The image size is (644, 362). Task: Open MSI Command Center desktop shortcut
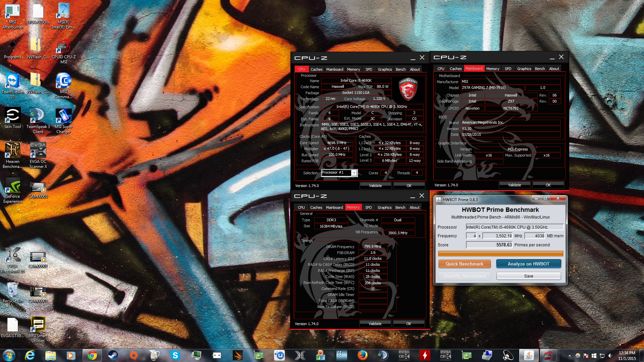tap(63, 86)
